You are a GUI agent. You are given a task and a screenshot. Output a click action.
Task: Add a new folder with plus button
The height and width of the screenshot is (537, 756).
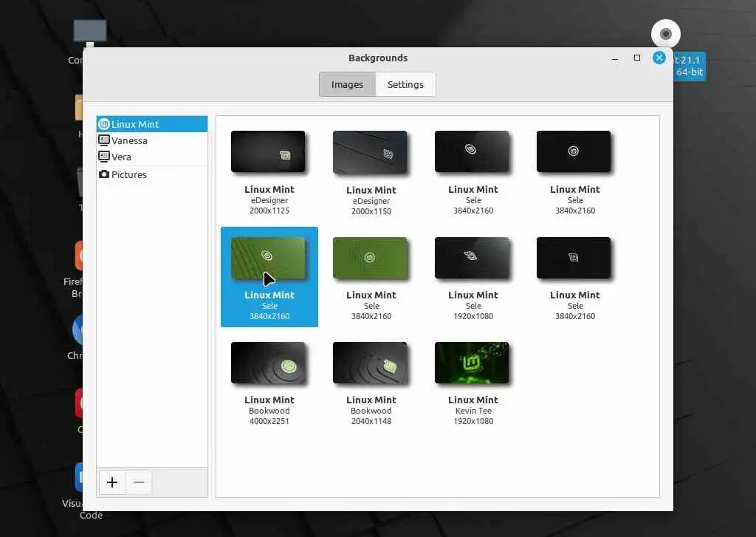point(112,482)
